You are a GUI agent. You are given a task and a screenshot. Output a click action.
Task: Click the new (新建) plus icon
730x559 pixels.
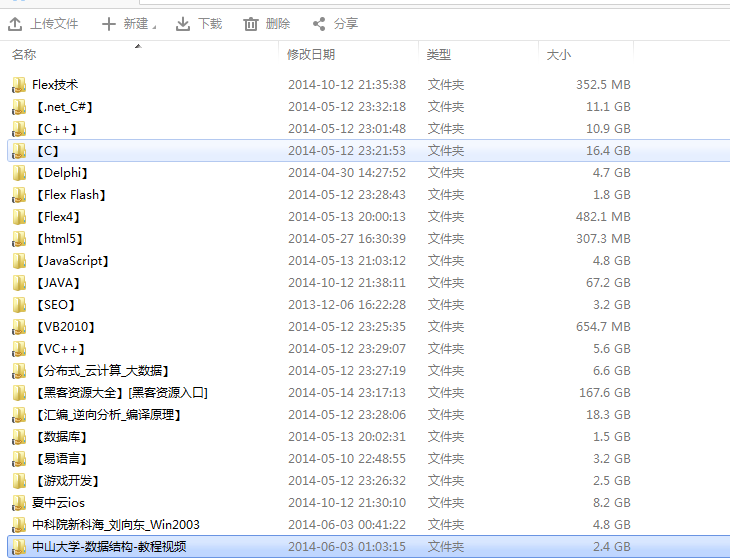pyautogui.click(x=108, y=24)
